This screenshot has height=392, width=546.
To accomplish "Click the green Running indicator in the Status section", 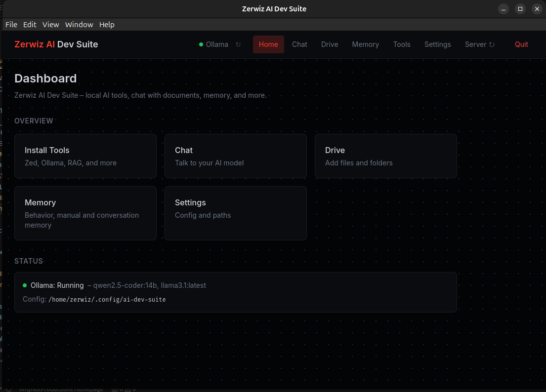I will click(x=25, y=285).
